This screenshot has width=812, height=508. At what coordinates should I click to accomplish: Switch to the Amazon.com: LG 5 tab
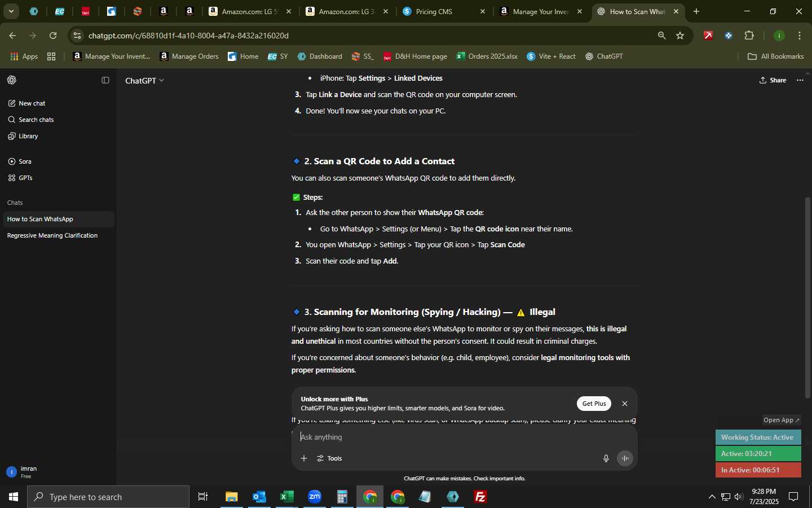(250, 11)
